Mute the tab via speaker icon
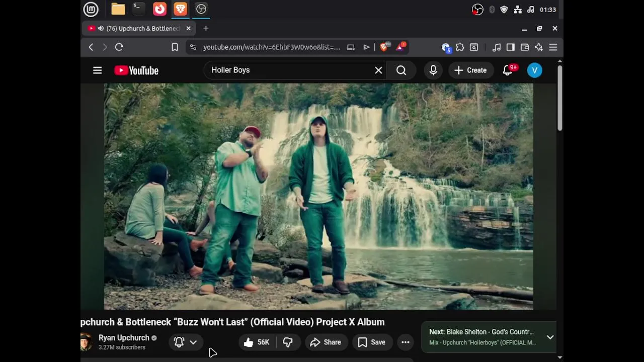The image size is (644, 362). (101, 29)
